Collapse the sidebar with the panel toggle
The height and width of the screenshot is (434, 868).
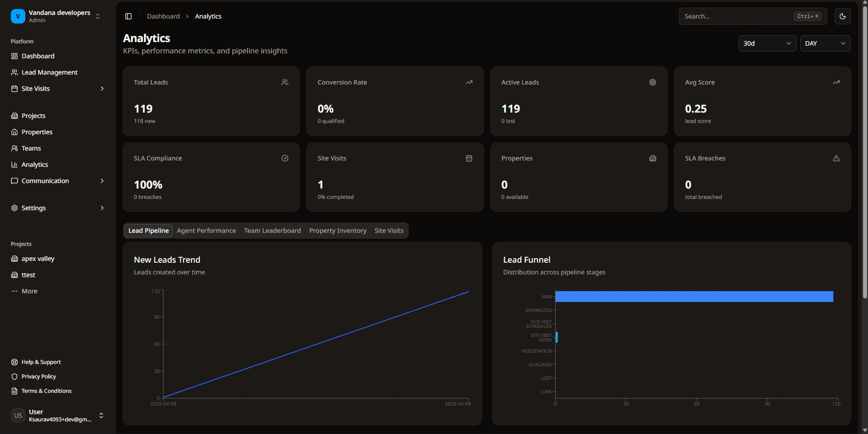pyautogui.click(x=128, y=16)
